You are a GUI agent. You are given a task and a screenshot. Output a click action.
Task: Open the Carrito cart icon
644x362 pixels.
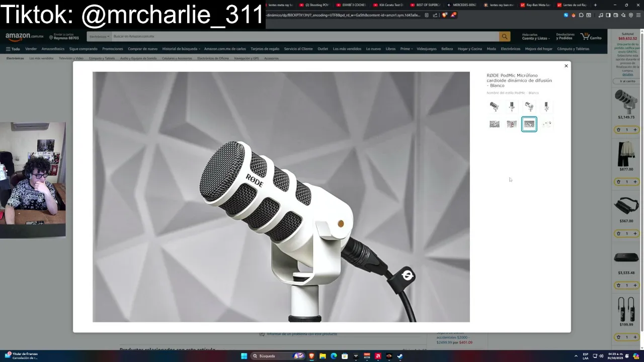click(591, 37)
